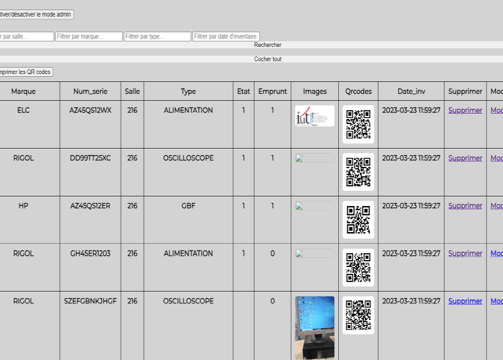This screenshot has height=360, width=503.
Task: Click the broken image in the GH45ER1203 row
Action: click(315, 253)
